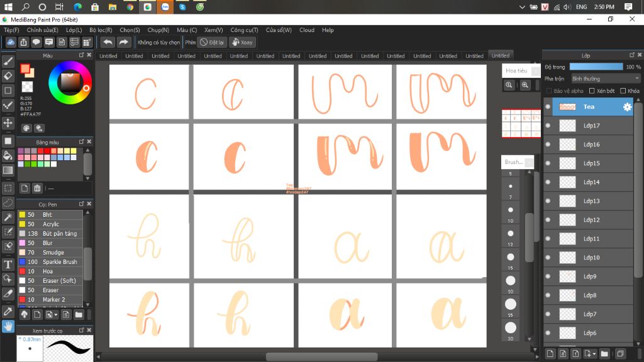Activate the Hand pan tool
The image size is (644, 362).
coord(8,326)
